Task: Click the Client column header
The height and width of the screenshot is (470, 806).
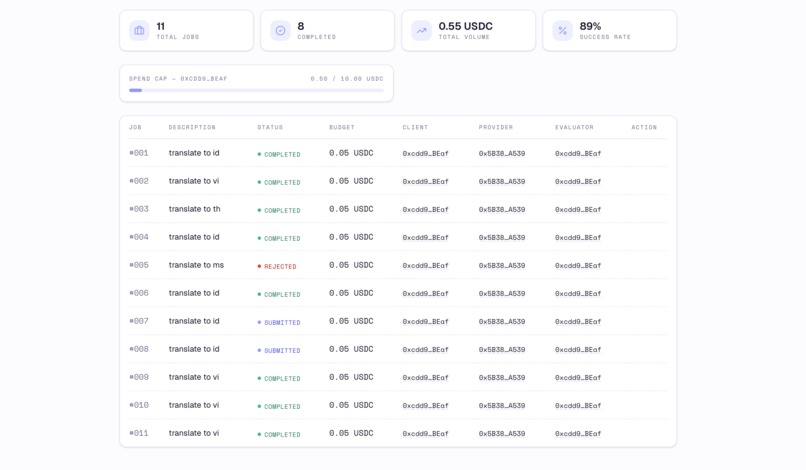Action: click(x=415, y=127)
